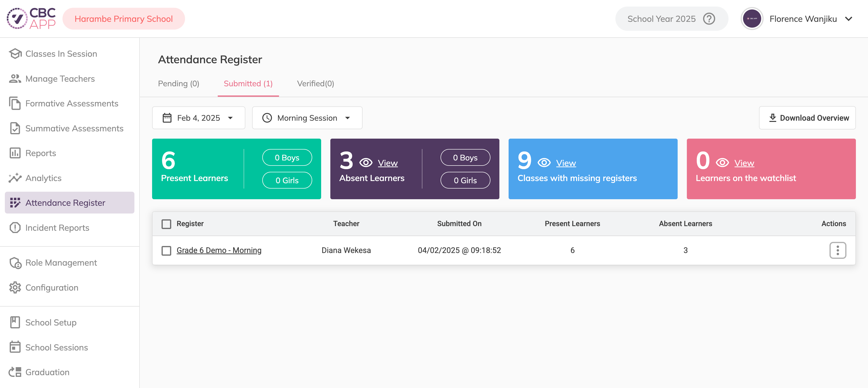
Task: Click View link on Absent Learners card
Action: (387, 163)
